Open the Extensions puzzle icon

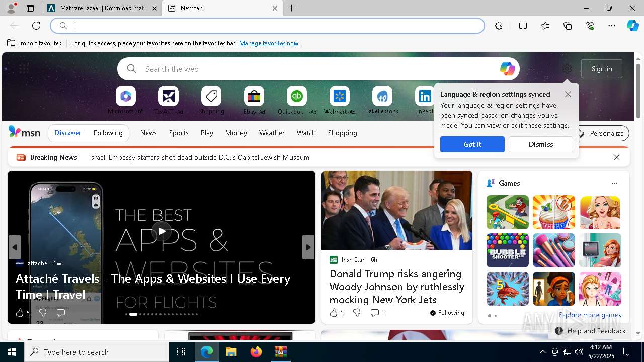(x=499, y=26)
